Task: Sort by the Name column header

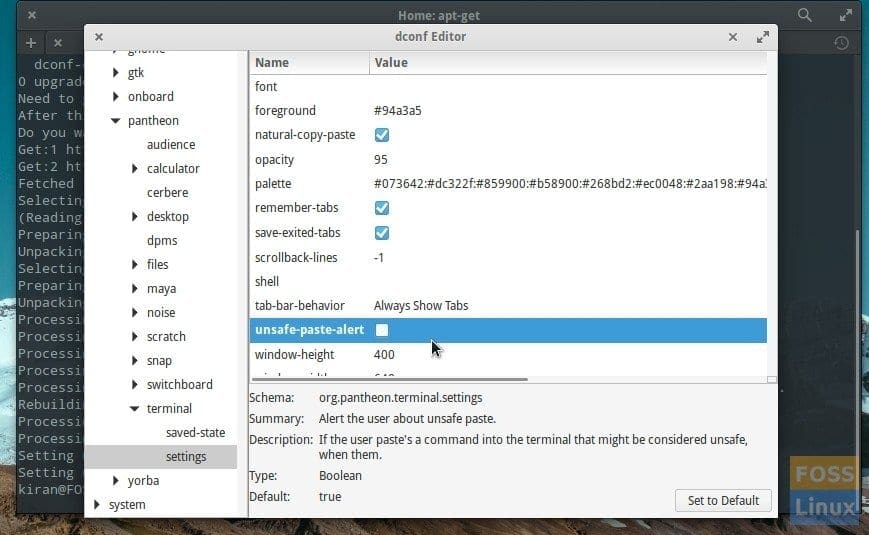Action: click(309, 63)
